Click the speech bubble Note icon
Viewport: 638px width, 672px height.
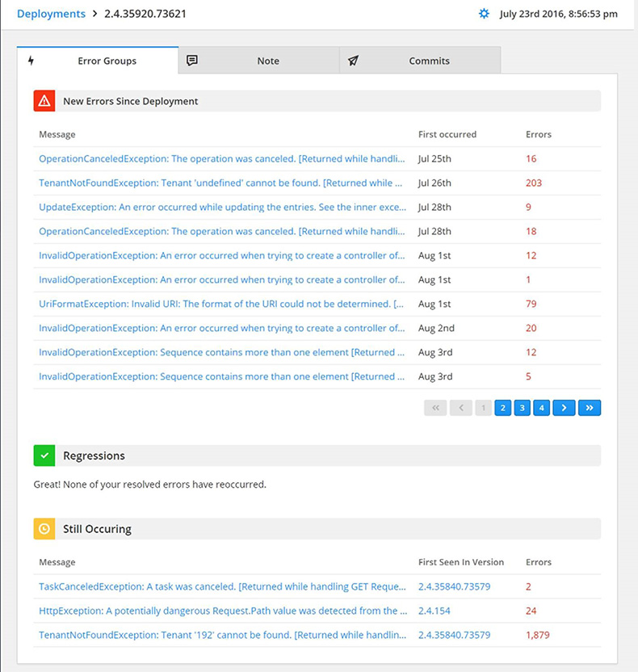pos(191,61)
